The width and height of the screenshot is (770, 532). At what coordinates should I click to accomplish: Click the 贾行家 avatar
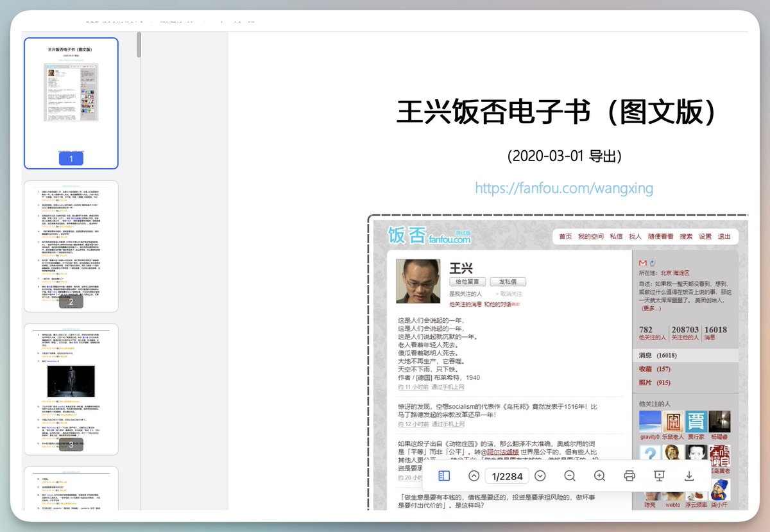tap(696, 422)
